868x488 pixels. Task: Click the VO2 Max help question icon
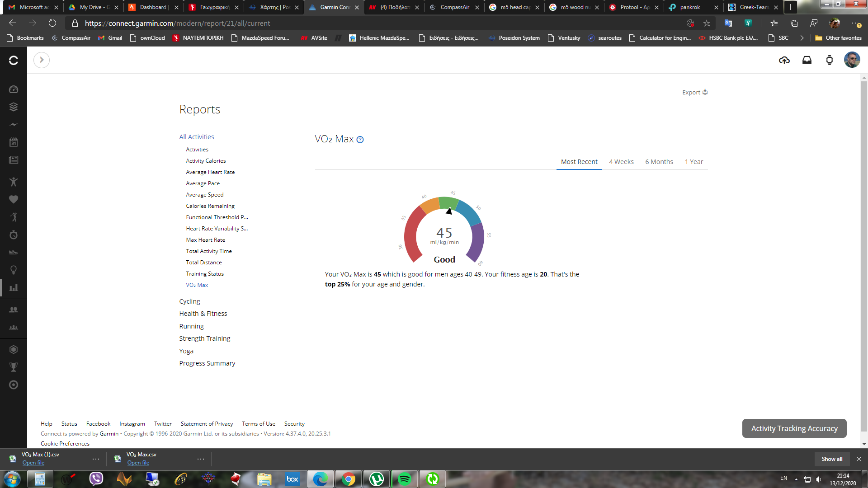coord(360,140)
